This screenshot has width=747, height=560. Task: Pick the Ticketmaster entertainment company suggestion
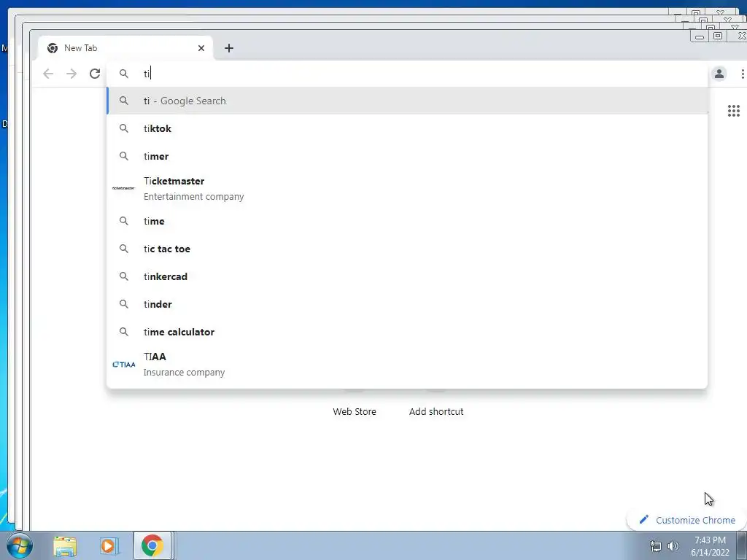(x=407, y=189)
